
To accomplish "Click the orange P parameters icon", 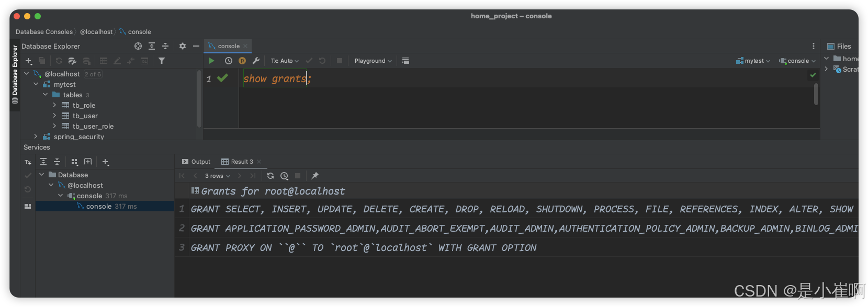I will (x=242, y=61).
